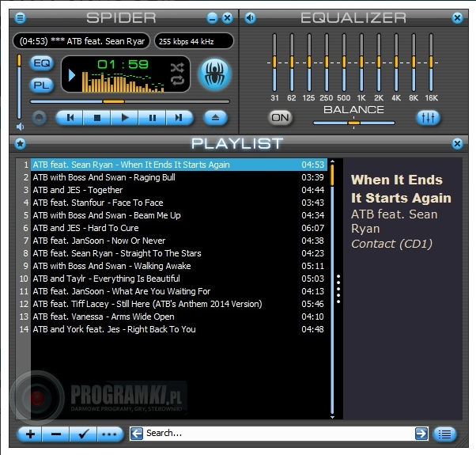Open more playlist options (three dots)

[110, 434]
